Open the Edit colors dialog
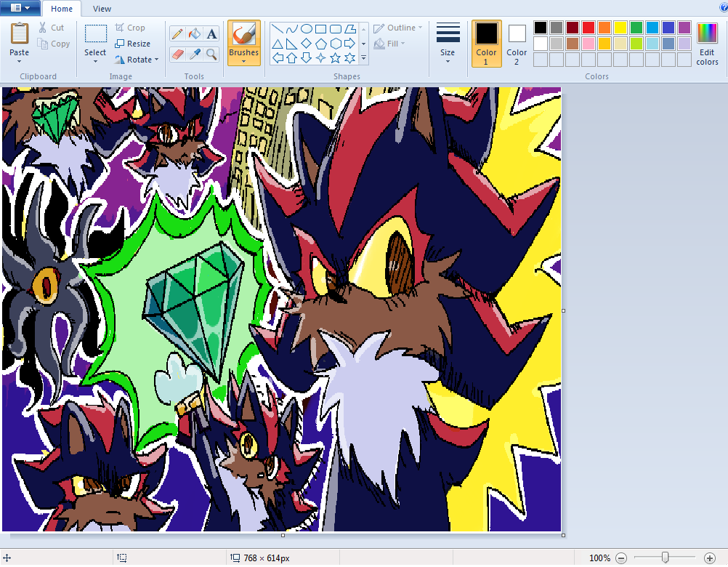Image resolution: width=728 pixels, height=567 pixels. [x=707, y=43]
